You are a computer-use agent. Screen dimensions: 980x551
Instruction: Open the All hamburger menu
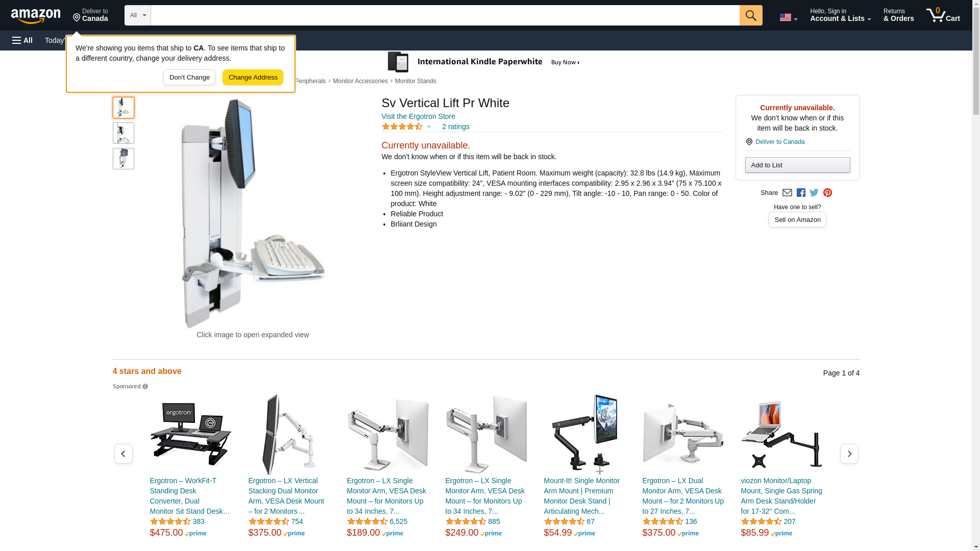click(x=22, y=40)
